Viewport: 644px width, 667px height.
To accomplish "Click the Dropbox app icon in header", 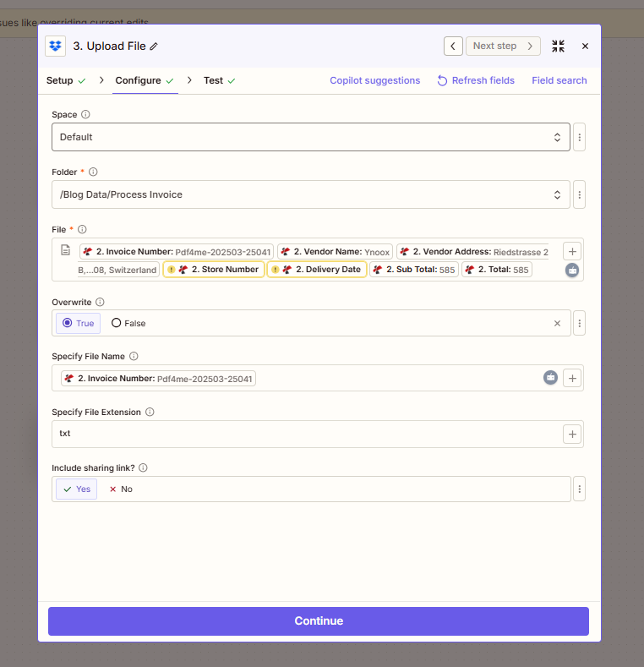I will point(55,46).
